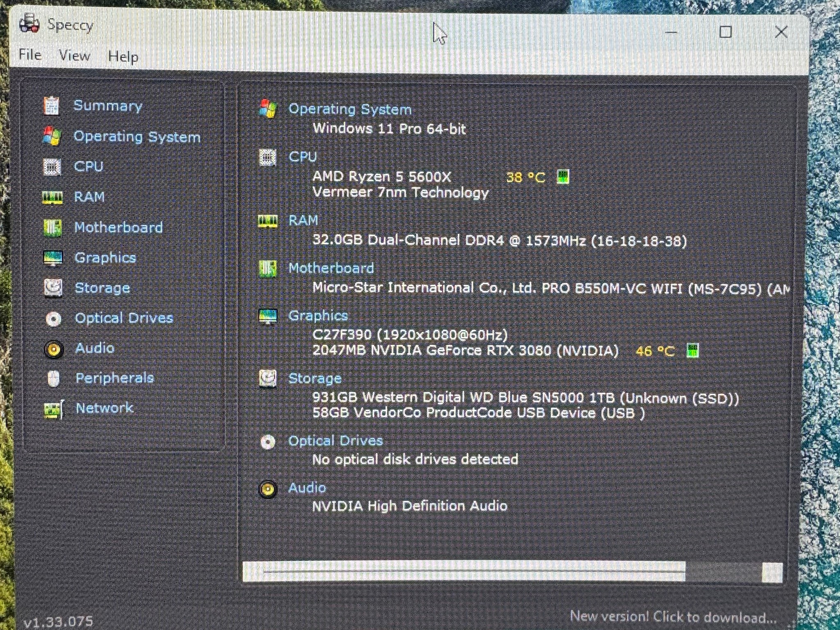Click the RAM icon in summary pane

pos(268,221)
